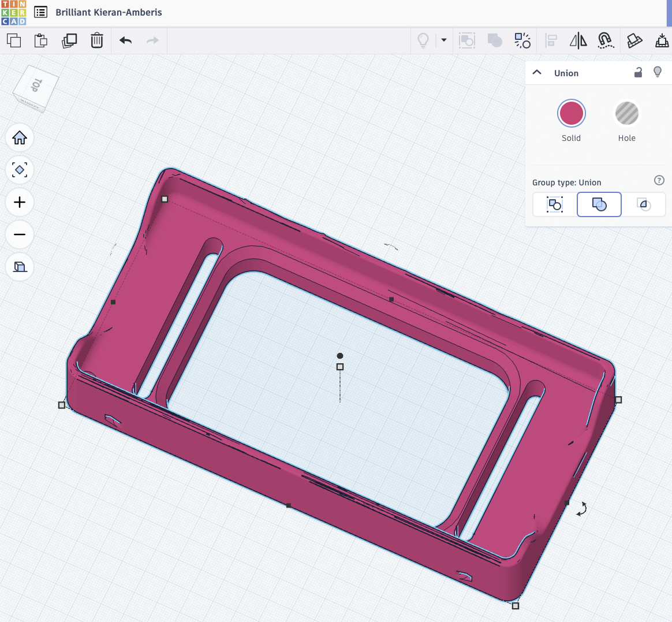Viewport: 672px width, 622px height.
Task: Click the design name Brilliant Kieran-Amberis
Action: [x=109, y=12]
